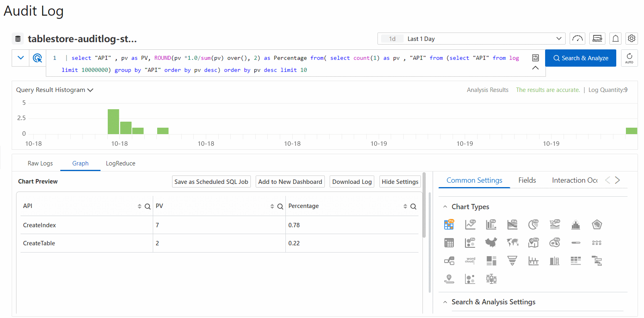This screenshot has width=644, height=318.
Task: Open logstore settings gear icon
Action: pyautogui.click(x=632, y=39)
